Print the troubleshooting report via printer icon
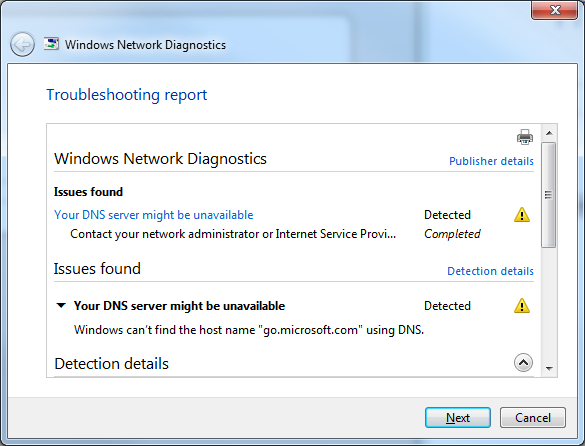This screenshot has height=446, width=585. coord(525,137)
